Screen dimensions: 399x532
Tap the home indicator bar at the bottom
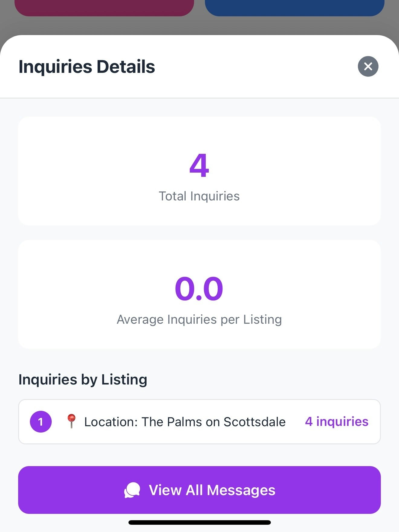[x=199, y=521]
